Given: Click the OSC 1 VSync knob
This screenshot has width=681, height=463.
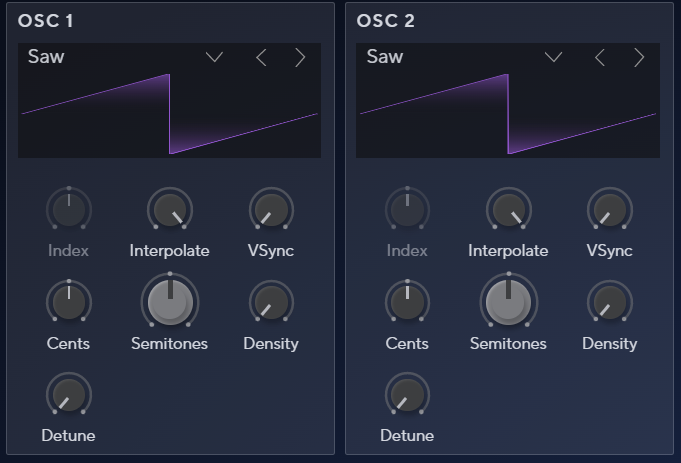Looking at the screenshot, I should [271, 210].
